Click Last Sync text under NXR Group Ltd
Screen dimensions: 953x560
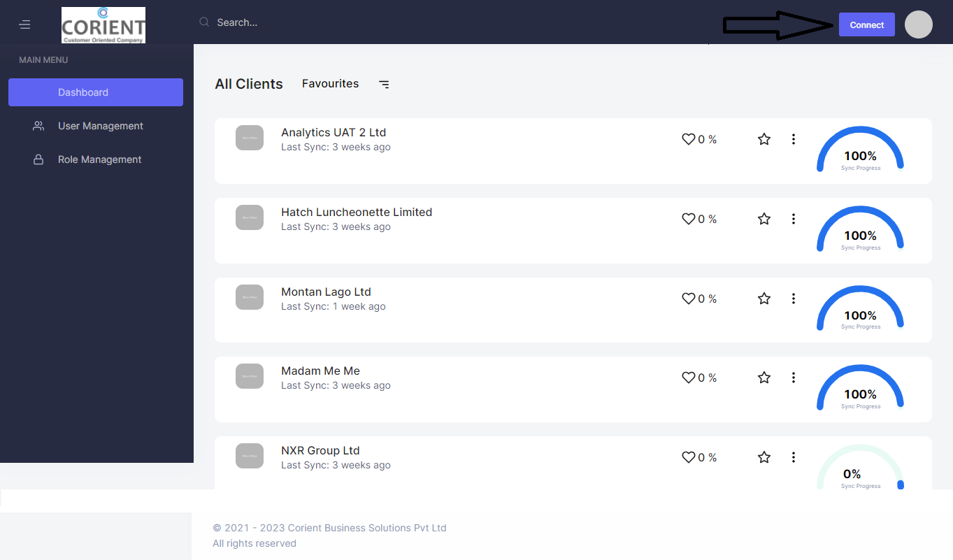tap(336, 465)
